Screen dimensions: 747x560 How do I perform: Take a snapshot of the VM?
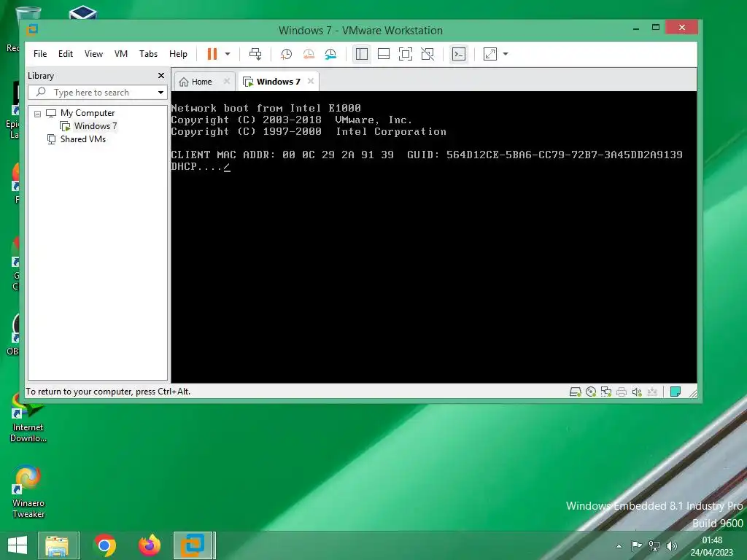286,54
